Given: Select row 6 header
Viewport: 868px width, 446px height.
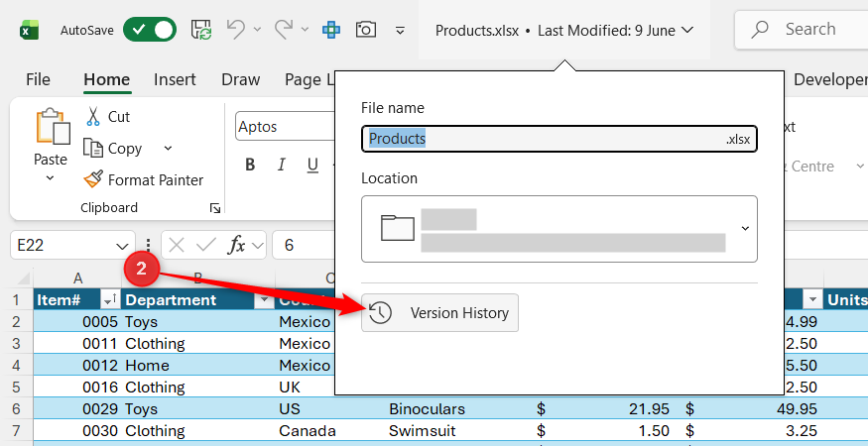Looking at the screenshot, I should tap(16, 409).
